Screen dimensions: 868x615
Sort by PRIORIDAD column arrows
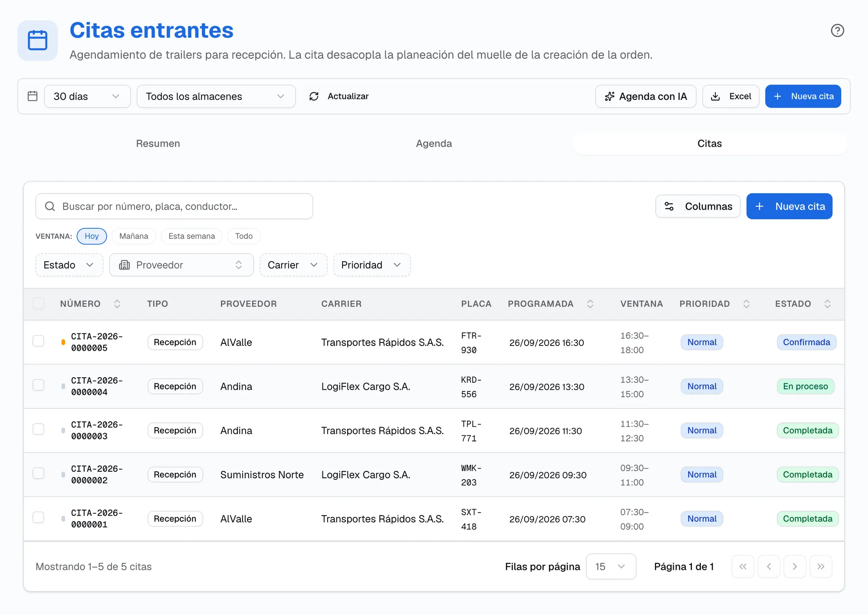746,304
